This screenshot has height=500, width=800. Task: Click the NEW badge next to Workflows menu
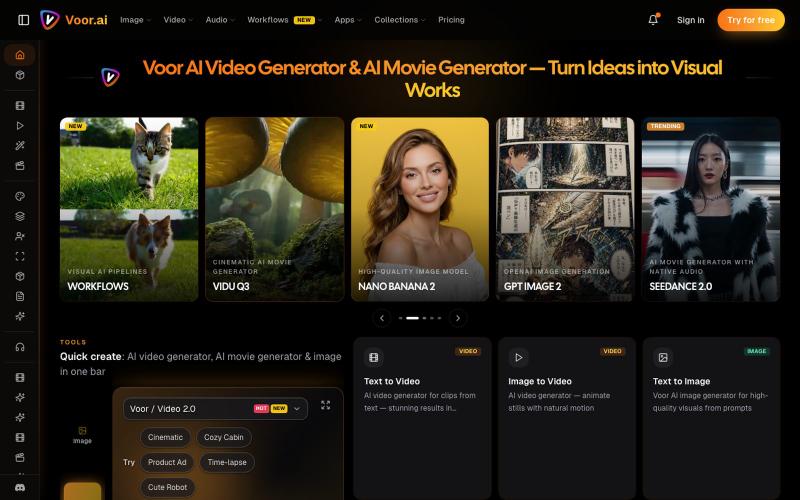tap(304, 20)
